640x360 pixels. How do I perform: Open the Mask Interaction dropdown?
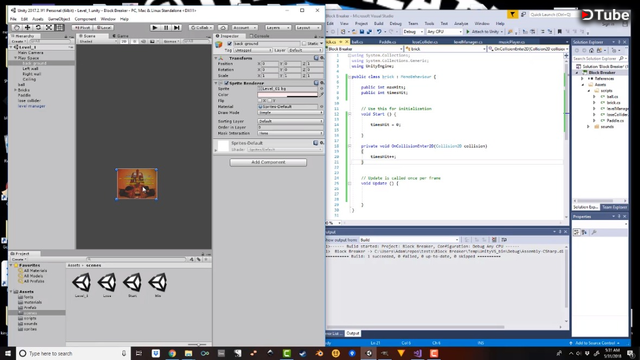coord(290,133)
